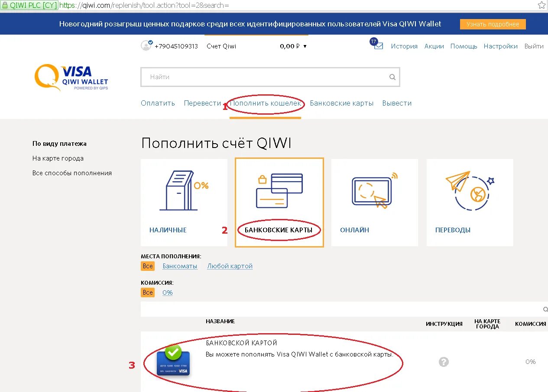This screenshot has height=392, width=548.
Task: Click the bank card description text in row
Action: [x=299, y=354]
